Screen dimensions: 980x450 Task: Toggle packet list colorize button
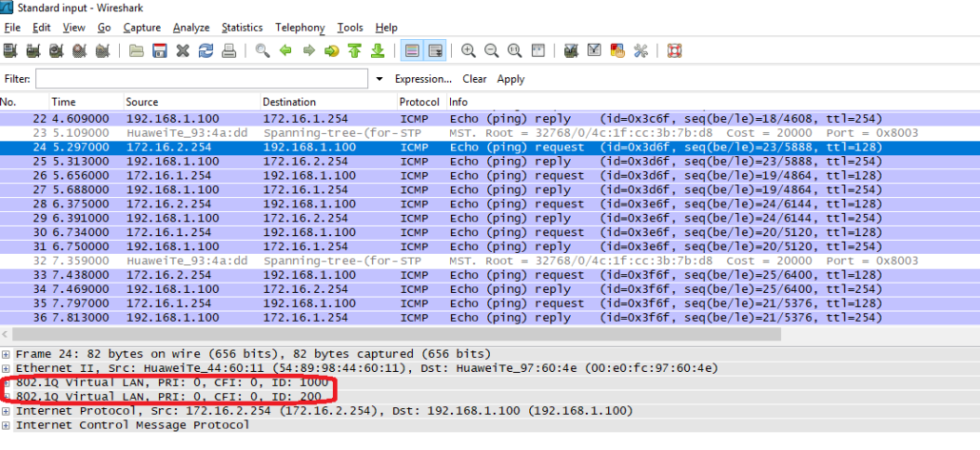412,50
